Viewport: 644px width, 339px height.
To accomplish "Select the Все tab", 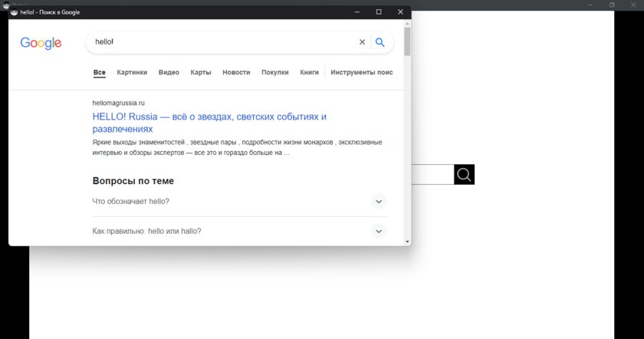I will [100, 72].
